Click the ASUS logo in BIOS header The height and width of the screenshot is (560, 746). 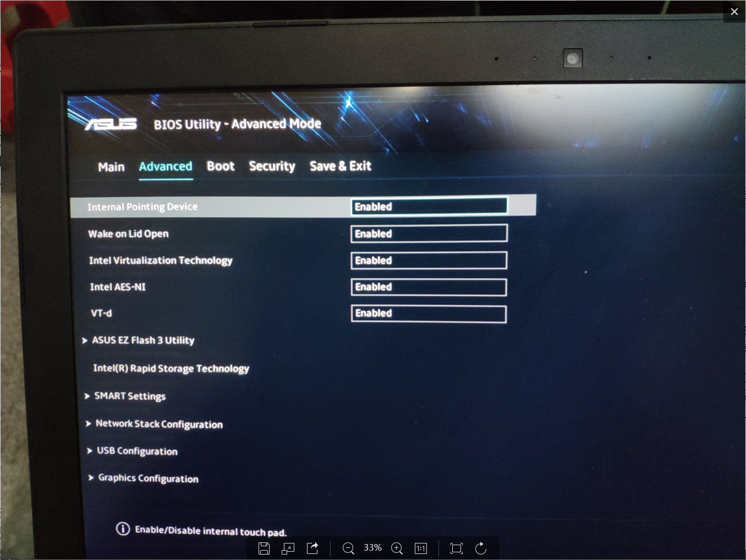[111, 124]
